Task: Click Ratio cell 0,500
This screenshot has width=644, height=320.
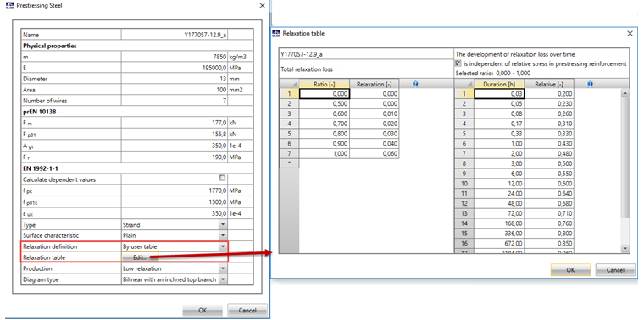Action: (325, 104)
